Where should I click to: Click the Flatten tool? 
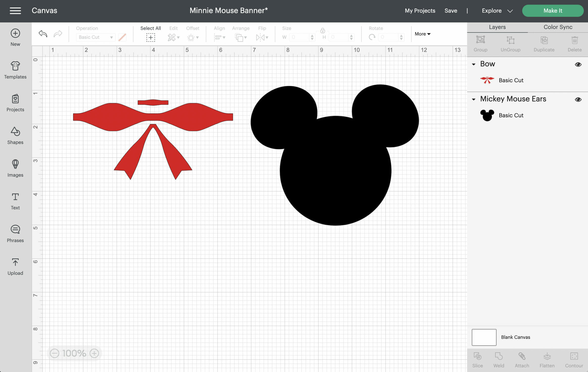coord(547,360)
